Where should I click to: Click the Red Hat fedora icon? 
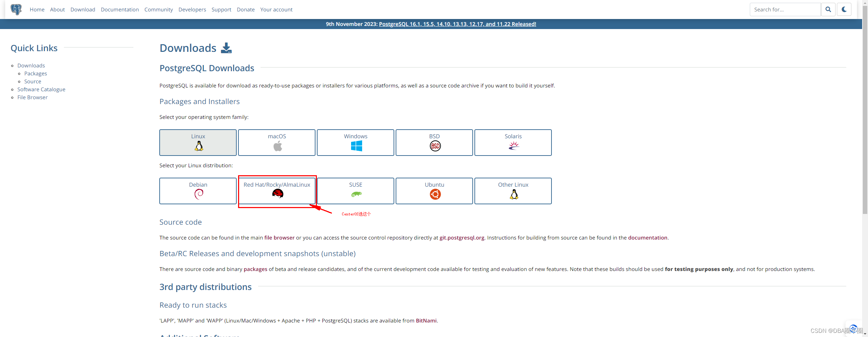[277, 194]
